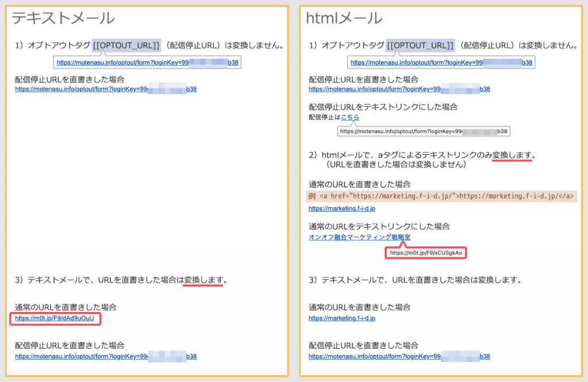The height and width of the screenshot is (382, 588).
Task: Click the オンオフ融合マーケティング戦略室 link
Action: [x=359, y=237]
